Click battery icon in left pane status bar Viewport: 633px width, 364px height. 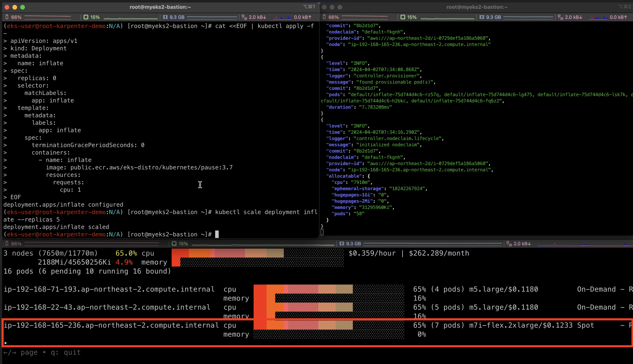[x=7, y=17]
